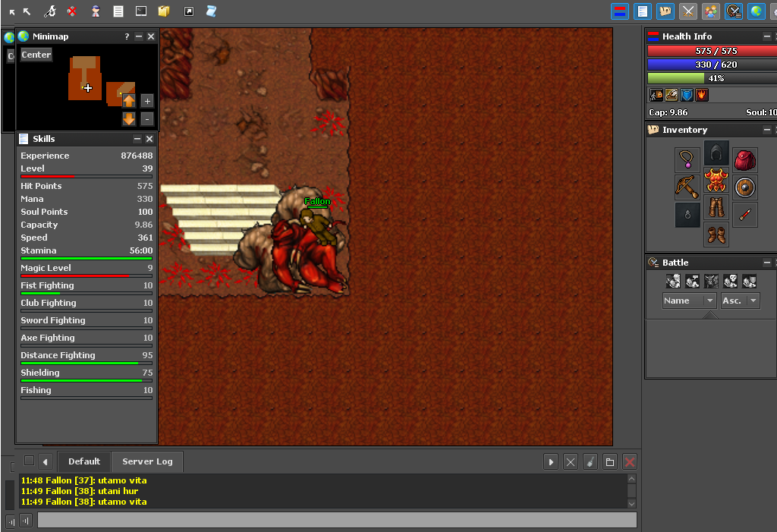This screenshot has height=532, width=777.
Task: Open the channels window icon in console
Action: coord(610,461)
